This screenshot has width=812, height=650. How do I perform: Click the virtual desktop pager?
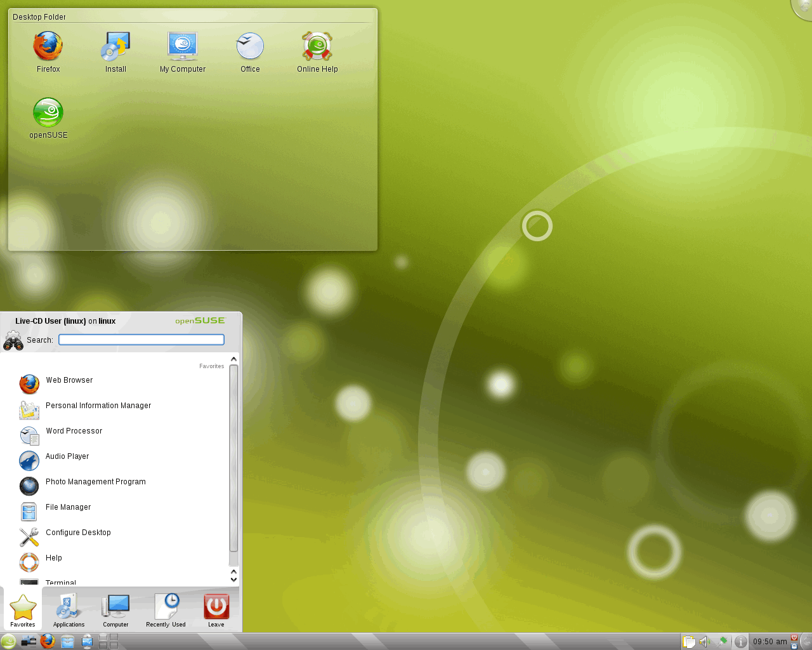point(108,641)
